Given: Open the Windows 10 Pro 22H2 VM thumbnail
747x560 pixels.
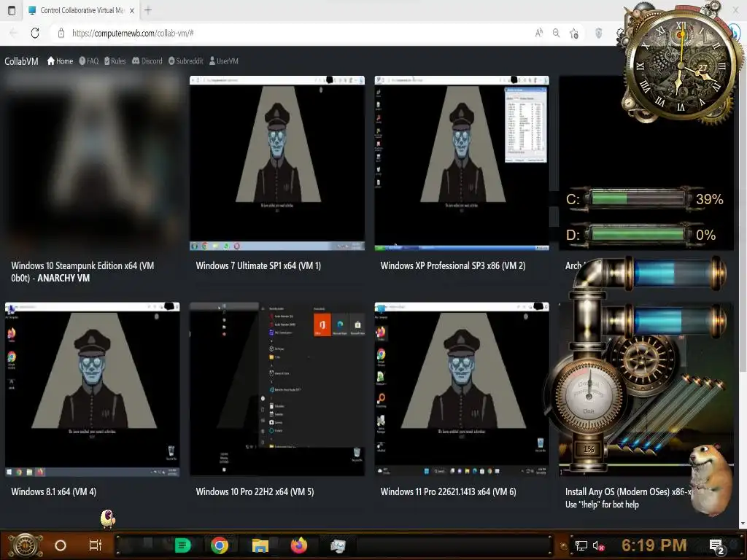Looking at the screenshot, I should click(x=276, y=389).
